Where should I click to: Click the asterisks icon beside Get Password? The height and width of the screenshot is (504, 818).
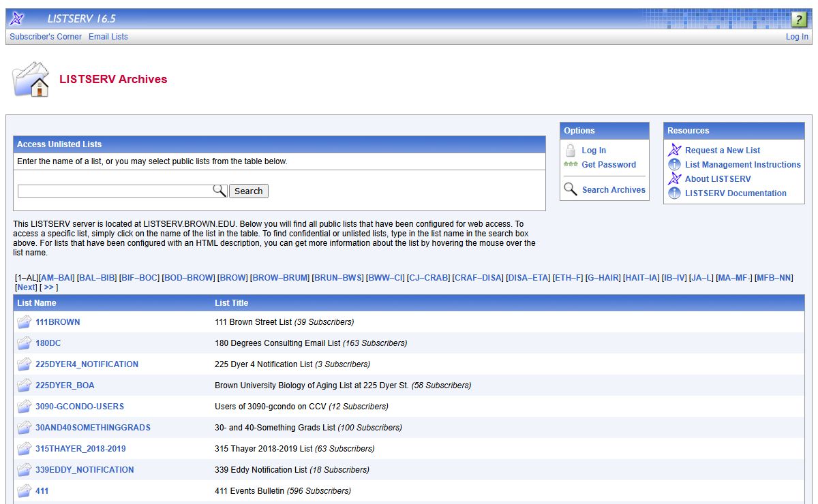click(571, 164)
